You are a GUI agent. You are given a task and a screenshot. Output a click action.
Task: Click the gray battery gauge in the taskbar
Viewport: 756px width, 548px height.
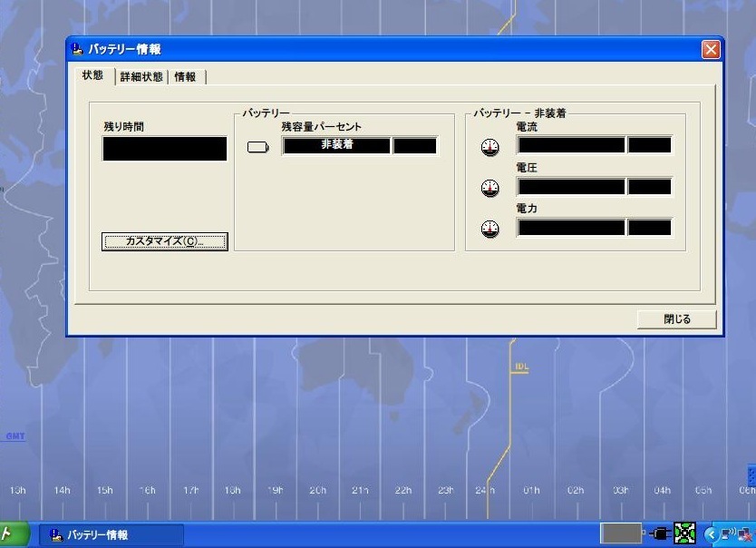coord(620,534)
